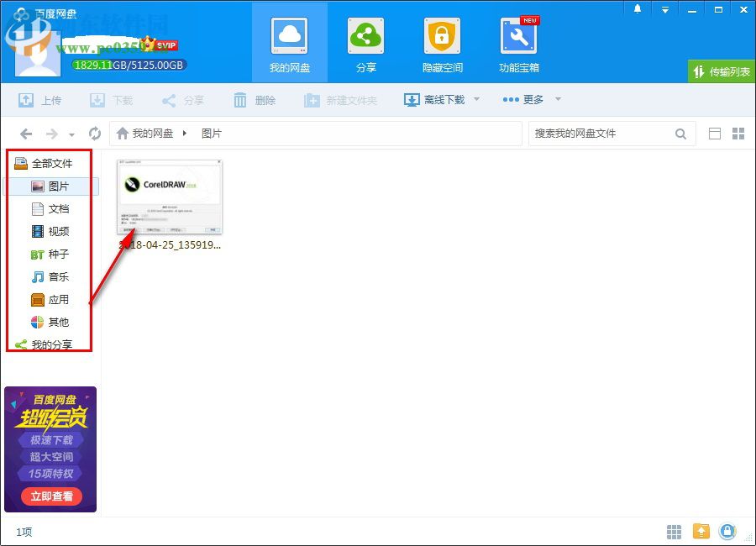
Task: Click the 下载 download button
Action: tap(112, 100)
